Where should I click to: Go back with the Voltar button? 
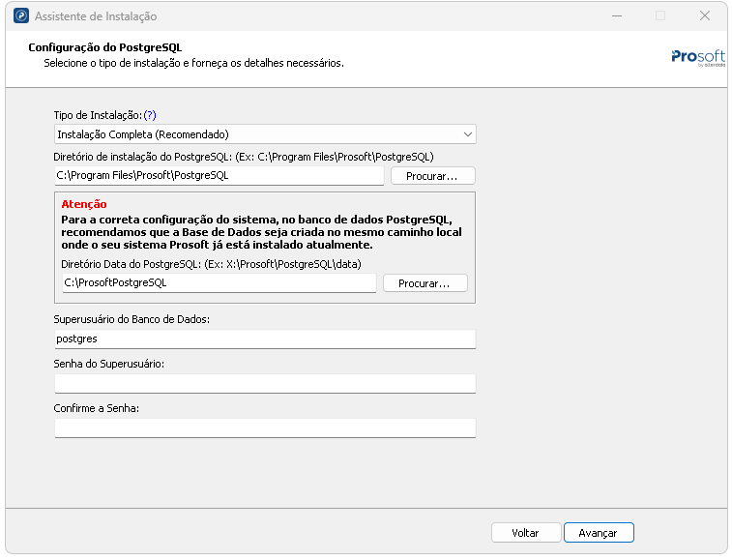coord(525,533)
